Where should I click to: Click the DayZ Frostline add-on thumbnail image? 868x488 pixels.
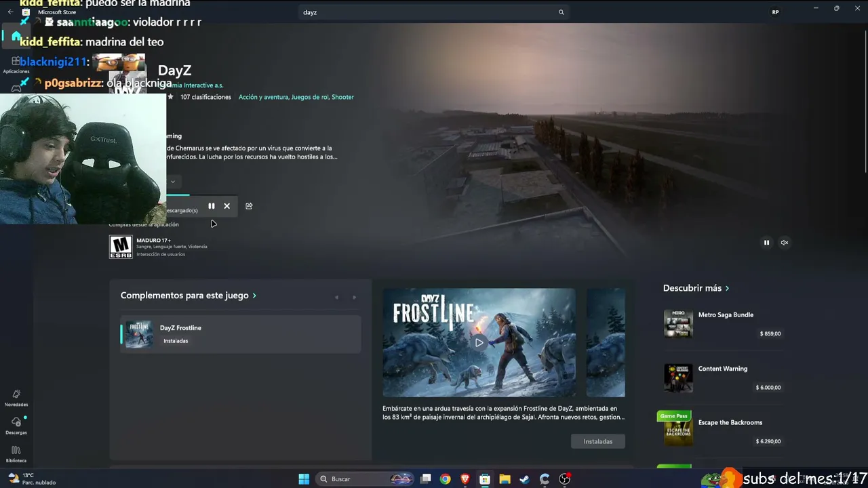pos(139,334)
